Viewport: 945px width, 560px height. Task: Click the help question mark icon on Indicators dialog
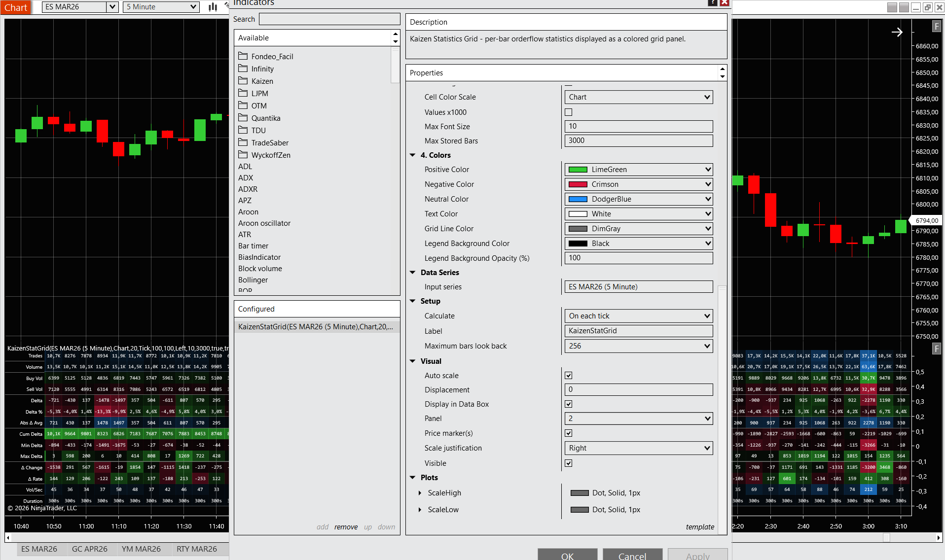712,3
